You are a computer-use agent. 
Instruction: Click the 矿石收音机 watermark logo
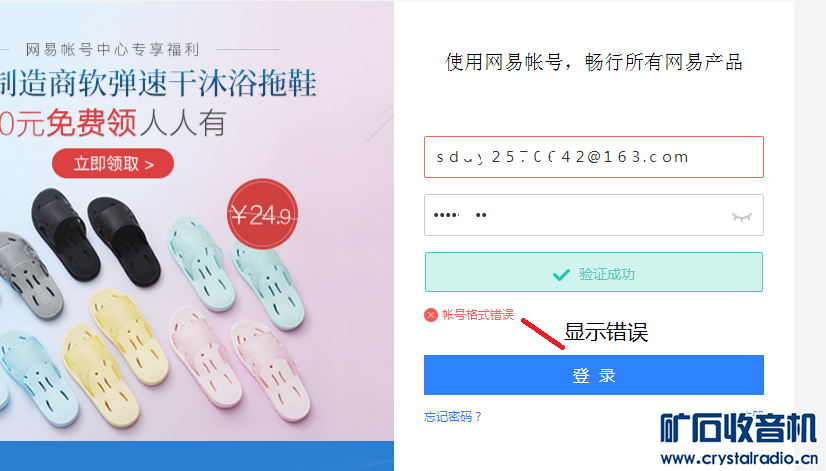coord(738,428)
